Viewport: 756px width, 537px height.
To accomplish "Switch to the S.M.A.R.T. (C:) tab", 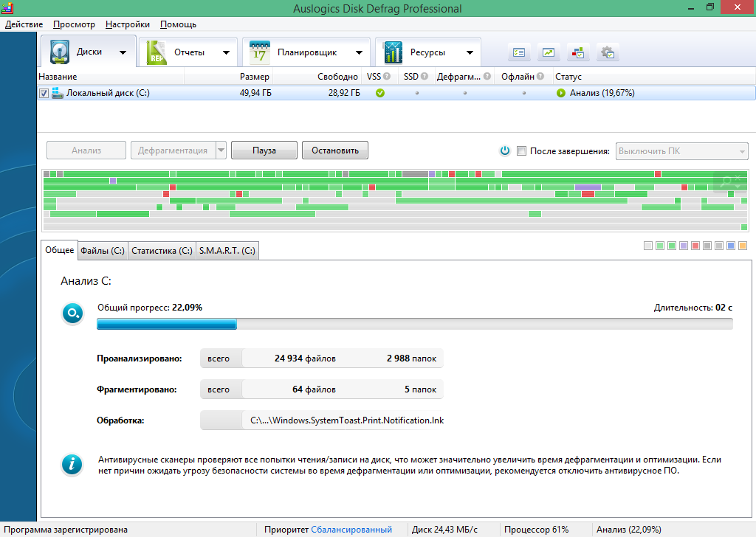I will (226, 250).
